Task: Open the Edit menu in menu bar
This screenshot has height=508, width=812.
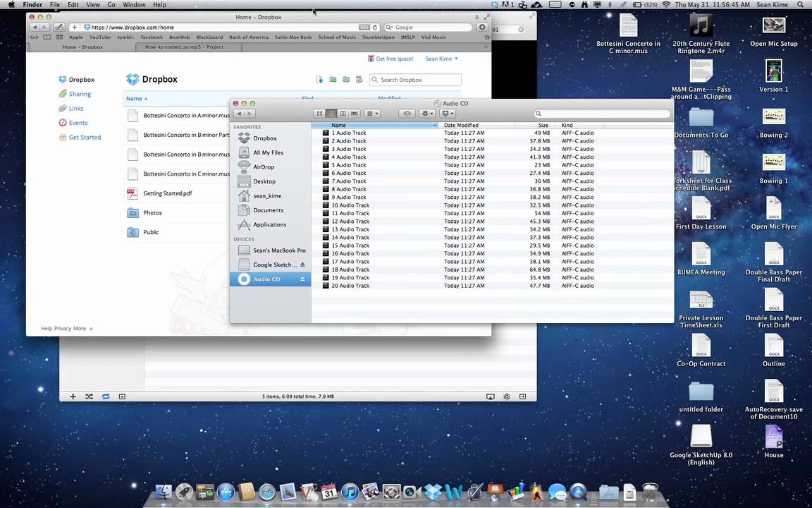Action: pos(73,5)
